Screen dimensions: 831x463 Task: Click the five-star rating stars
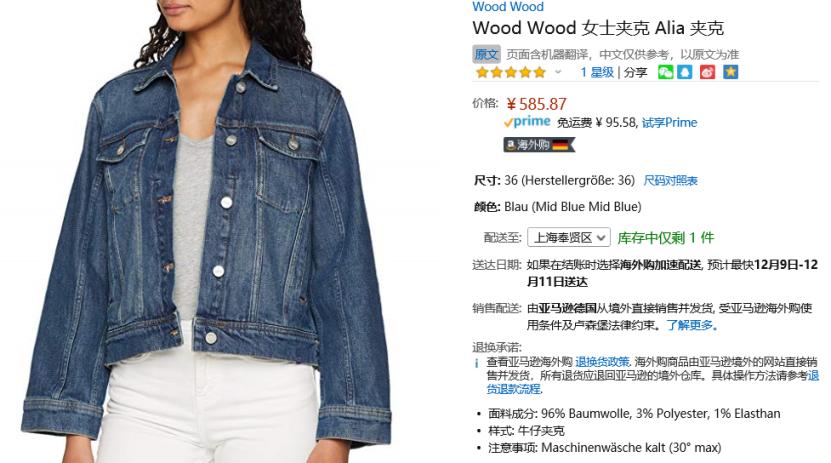point(510,72)
